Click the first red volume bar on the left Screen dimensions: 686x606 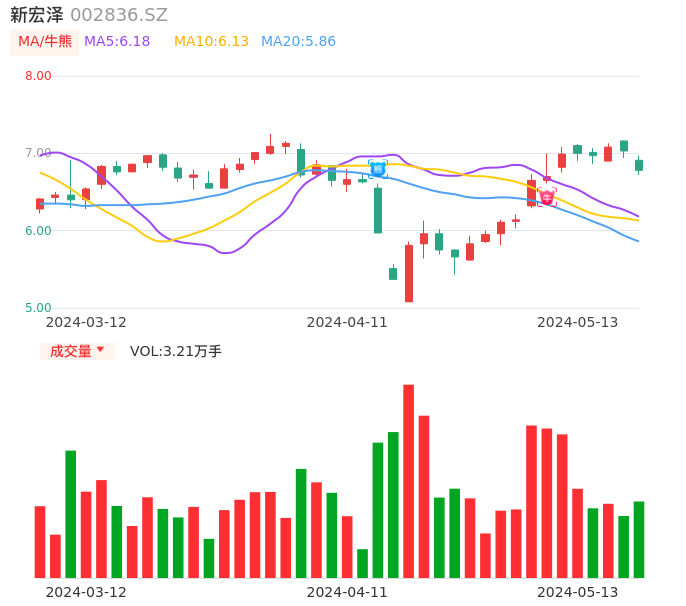point(40,542)
